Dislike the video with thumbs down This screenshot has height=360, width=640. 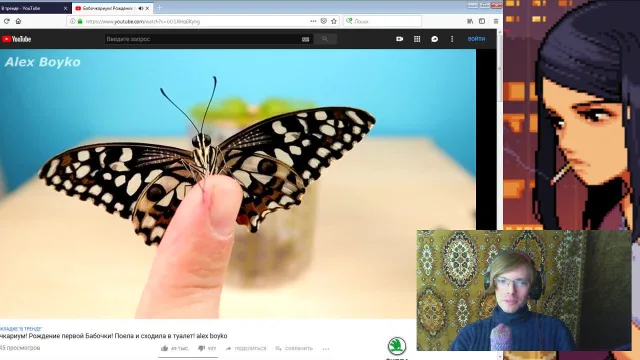point(201,348)
